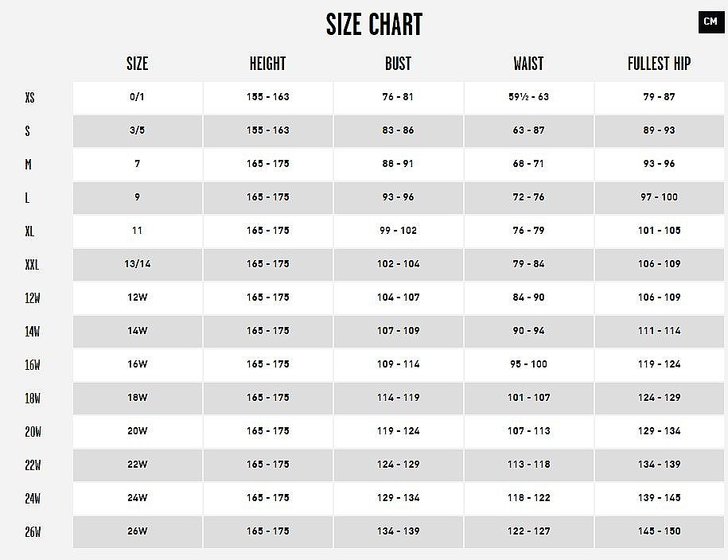Click the 3/5 size cell

click(138, 130)
